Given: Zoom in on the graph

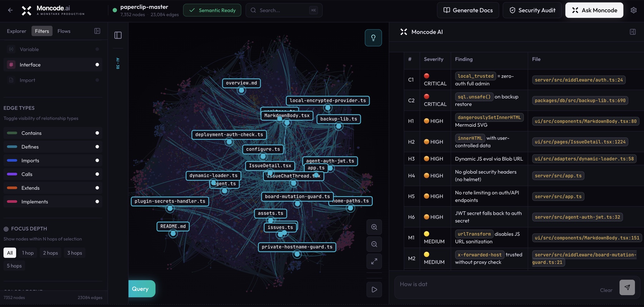Looking at the screenshot, I should click(374, 227).
